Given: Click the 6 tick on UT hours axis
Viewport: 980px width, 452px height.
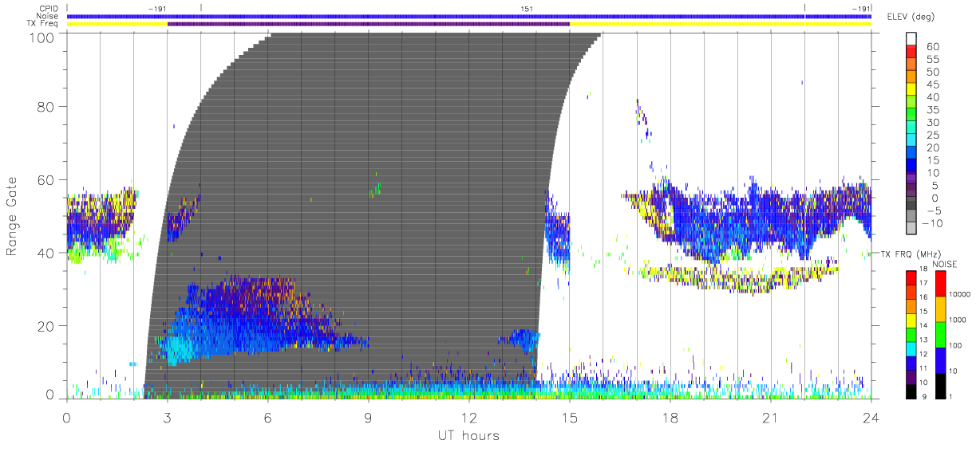Looking at the screenshot, I should pyautogui.click(x=267, y=417).
